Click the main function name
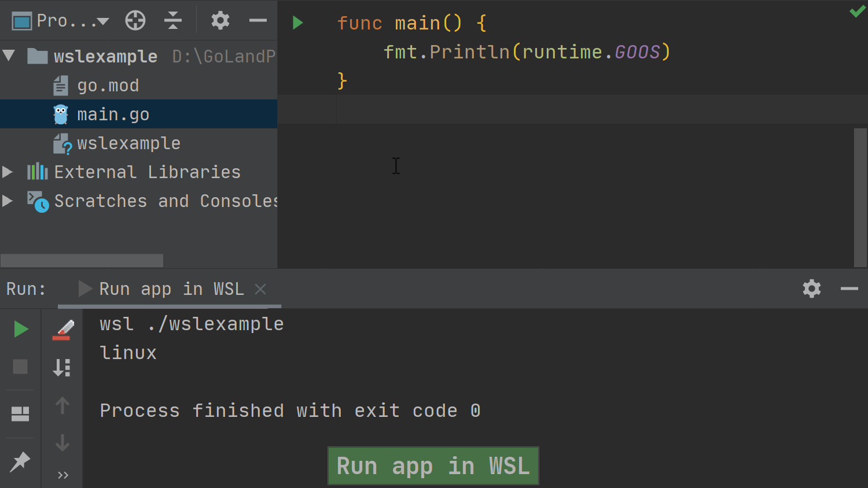 coord(418,23)
